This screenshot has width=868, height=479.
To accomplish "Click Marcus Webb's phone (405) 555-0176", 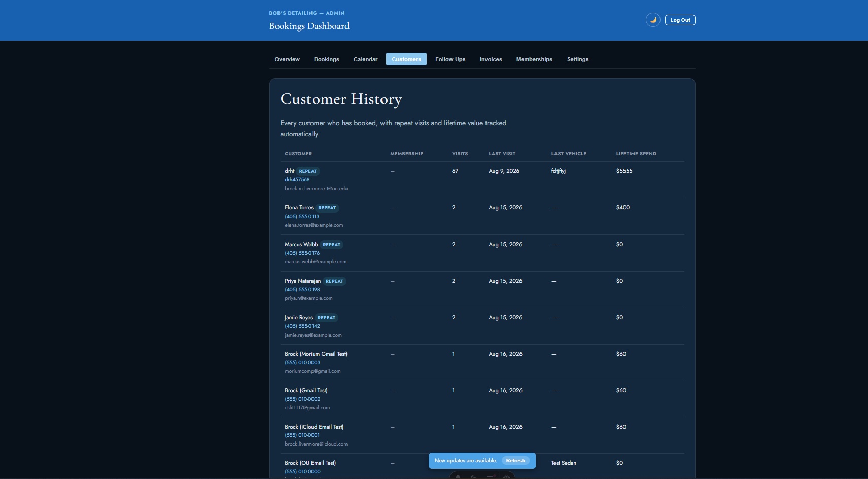I will [302, 253].
